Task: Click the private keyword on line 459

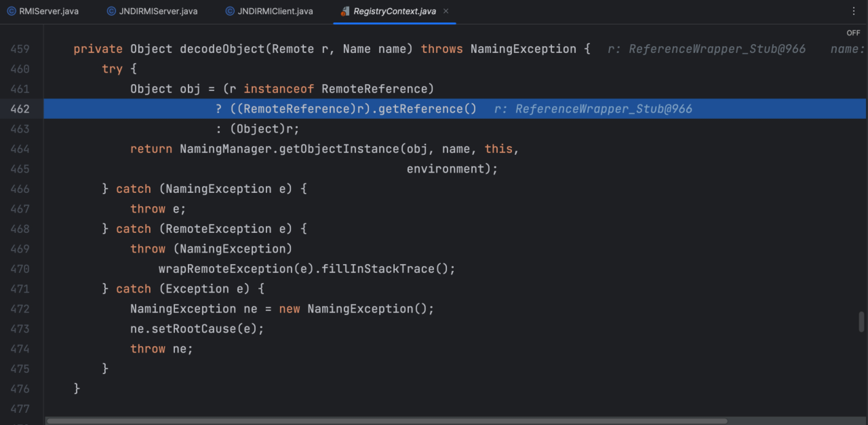Action: click(x=98, y=49)
